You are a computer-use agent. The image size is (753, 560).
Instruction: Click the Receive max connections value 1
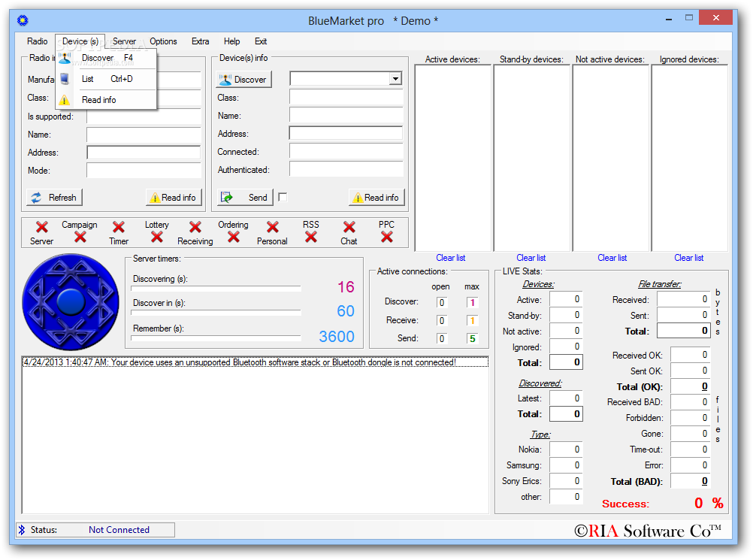pyautogui.click(x=472, y=321)
